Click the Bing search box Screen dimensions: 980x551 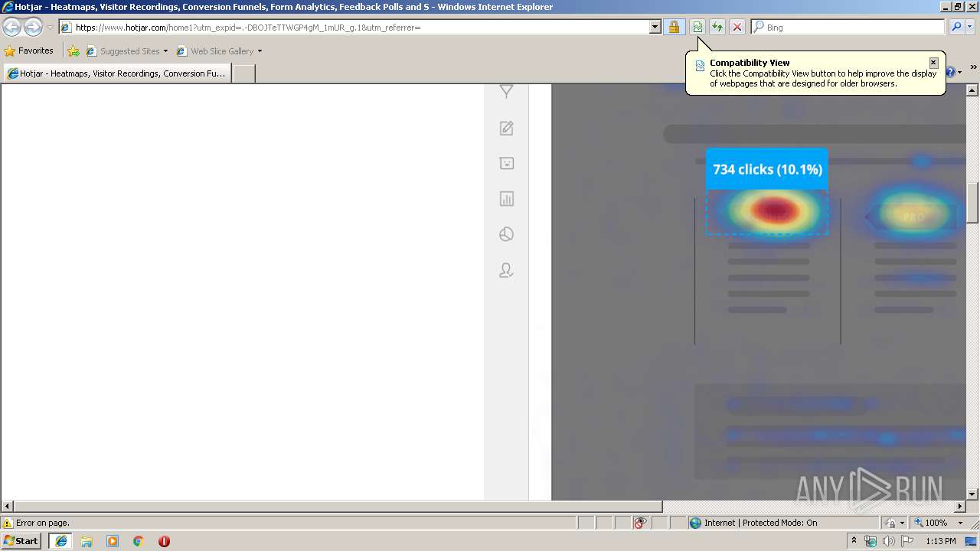848,27
